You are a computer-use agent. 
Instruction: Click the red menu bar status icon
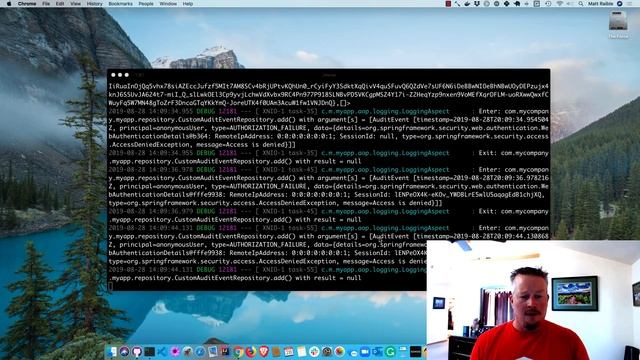(x=448, y=4)
